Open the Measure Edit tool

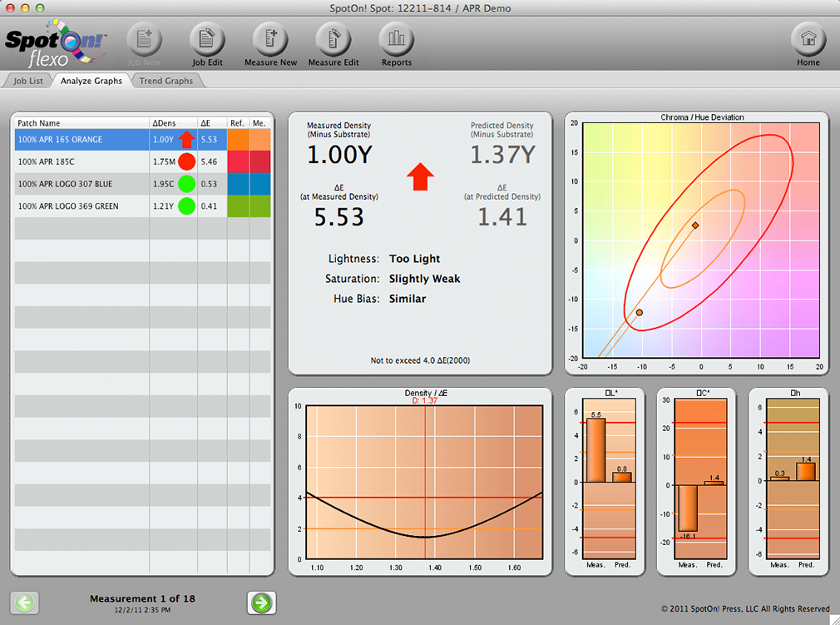(x=334, y=40)
